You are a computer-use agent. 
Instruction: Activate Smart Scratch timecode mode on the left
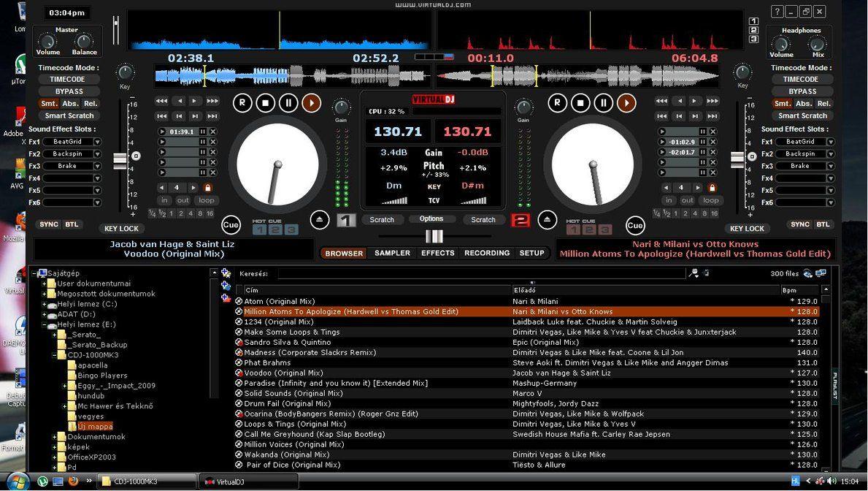(x=69, y=115)
